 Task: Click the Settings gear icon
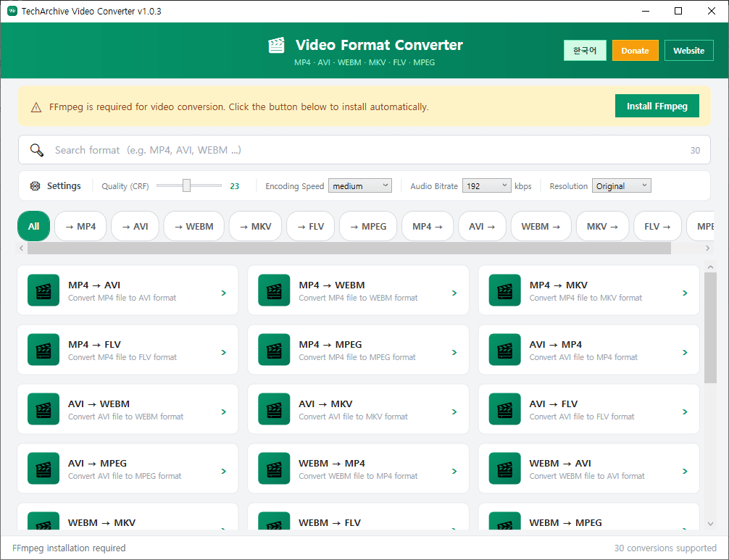point(35,186)
